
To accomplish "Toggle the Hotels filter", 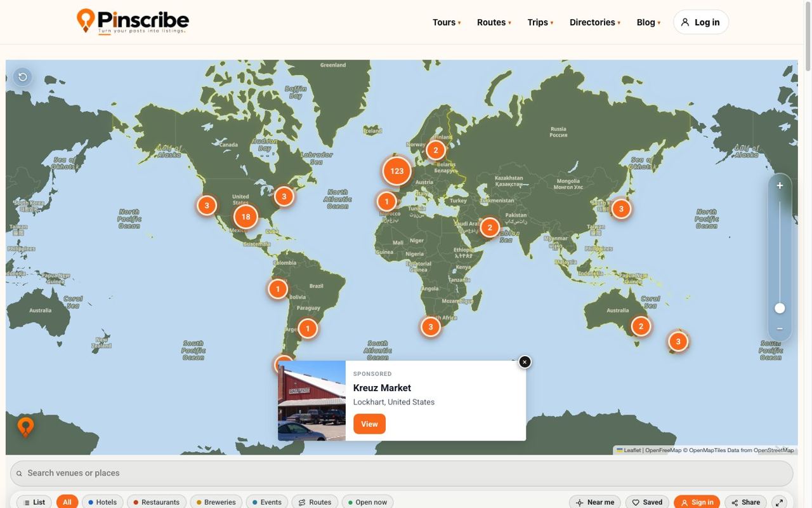I will coord(102,502).
